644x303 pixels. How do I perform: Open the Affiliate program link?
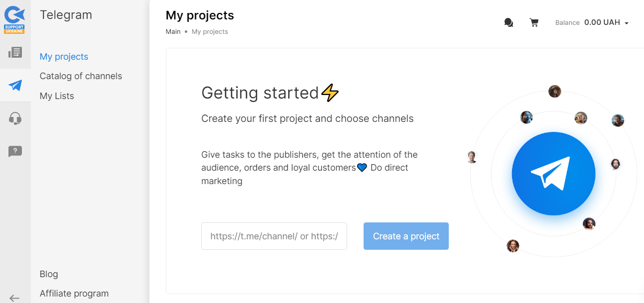point(74,294)
